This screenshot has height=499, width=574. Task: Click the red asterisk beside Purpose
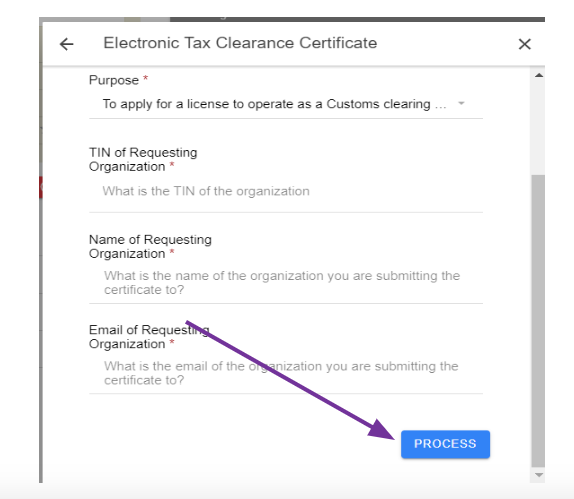pos(145,78)
